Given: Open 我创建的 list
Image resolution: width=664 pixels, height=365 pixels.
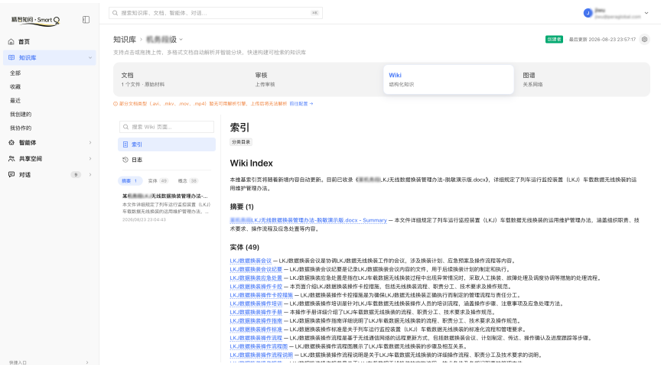Looking at the screenshot, I should point(20,114).
